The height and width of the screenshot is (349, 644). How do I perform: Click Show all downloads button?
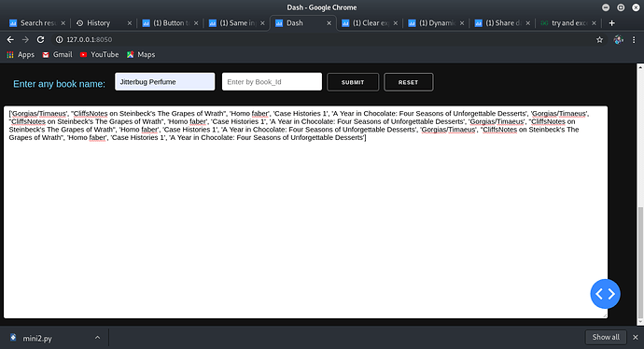[606, 337]
